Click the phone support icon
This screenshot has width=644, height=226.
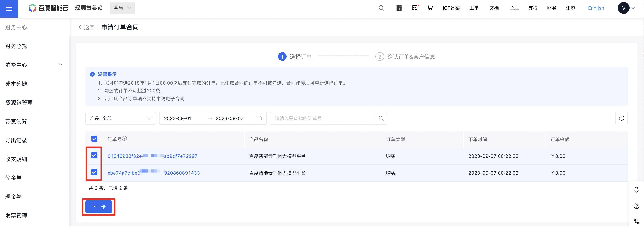(637, 221)
